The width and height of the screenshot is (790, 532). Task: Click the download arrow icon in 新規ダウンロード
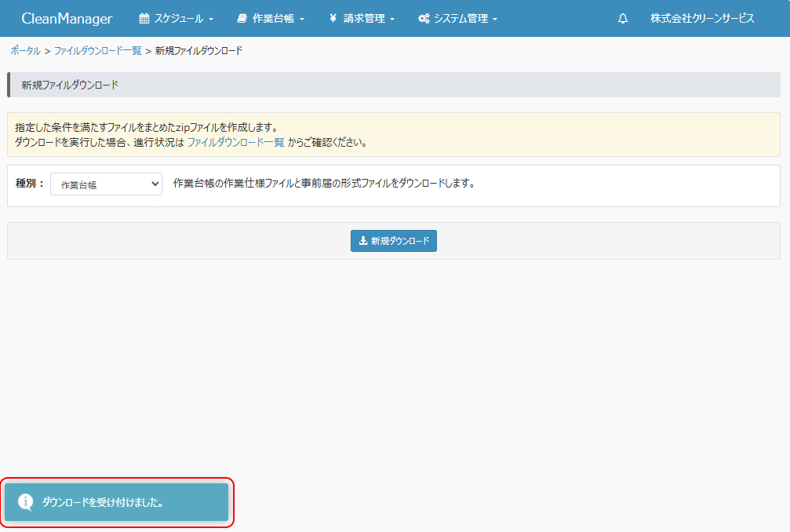363,241
